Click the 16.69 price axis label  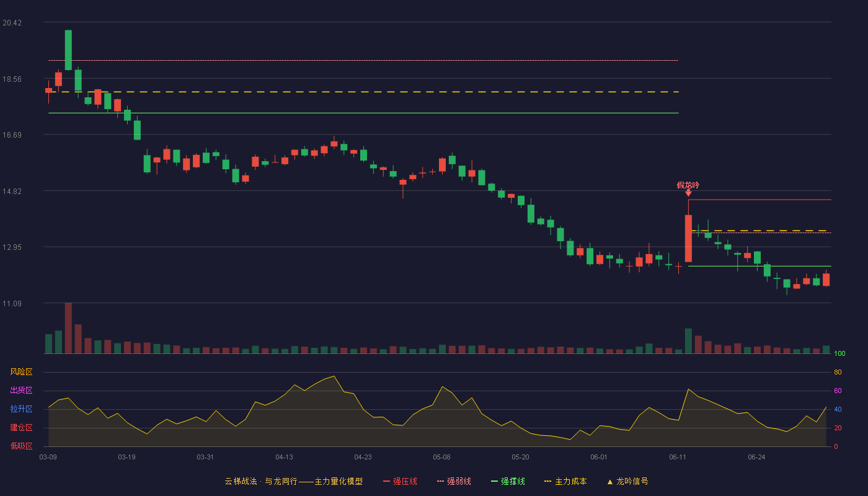point(12,135)
